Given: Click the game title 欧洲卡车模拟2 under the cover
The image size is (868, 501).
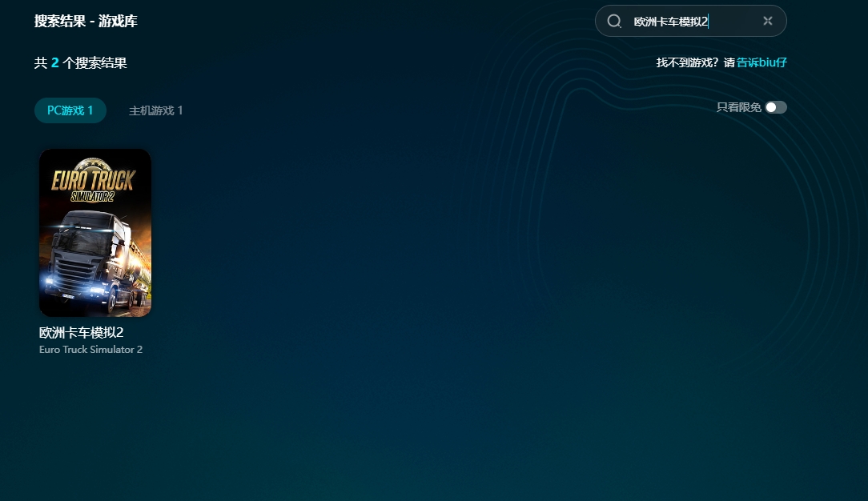Looking at the screenshot, I should [82, 332].
